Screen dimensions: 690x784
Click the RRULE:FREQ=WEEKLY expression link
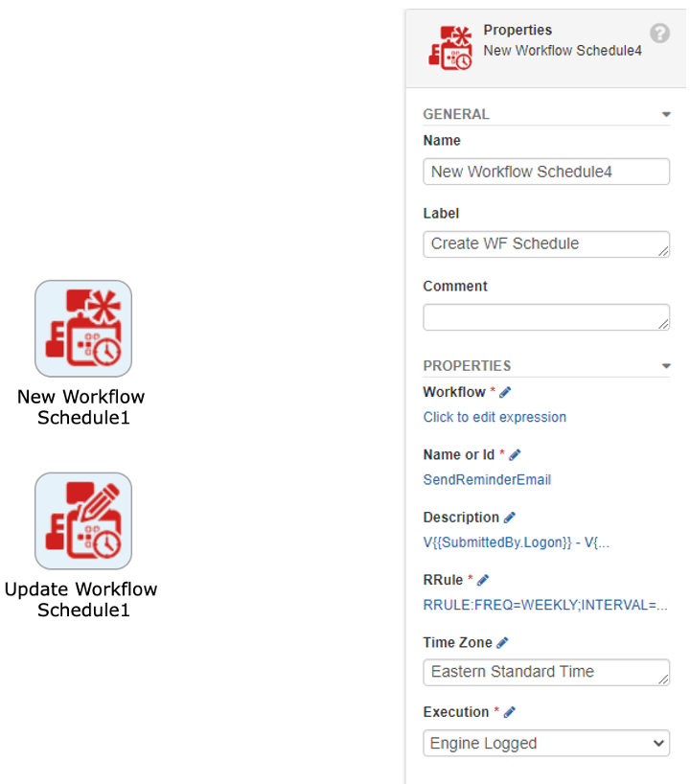pos(545,605)
